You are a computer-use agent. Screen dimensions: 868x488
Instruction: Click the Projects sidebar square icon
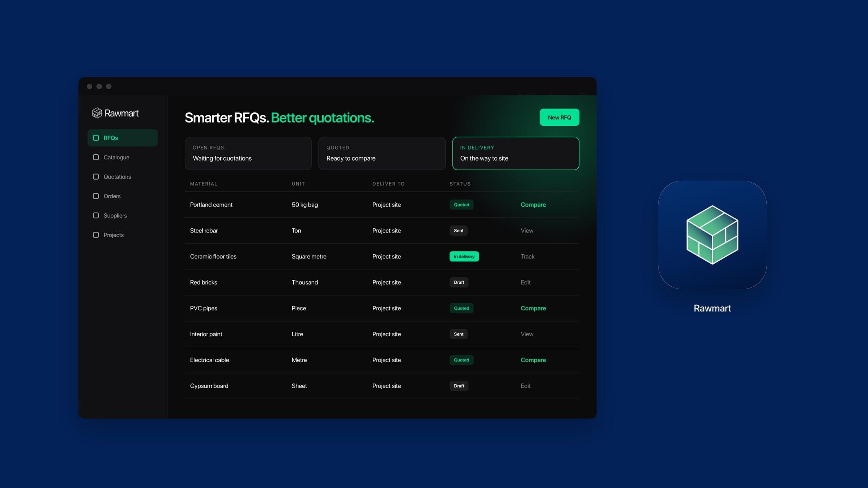coord(96,235)
